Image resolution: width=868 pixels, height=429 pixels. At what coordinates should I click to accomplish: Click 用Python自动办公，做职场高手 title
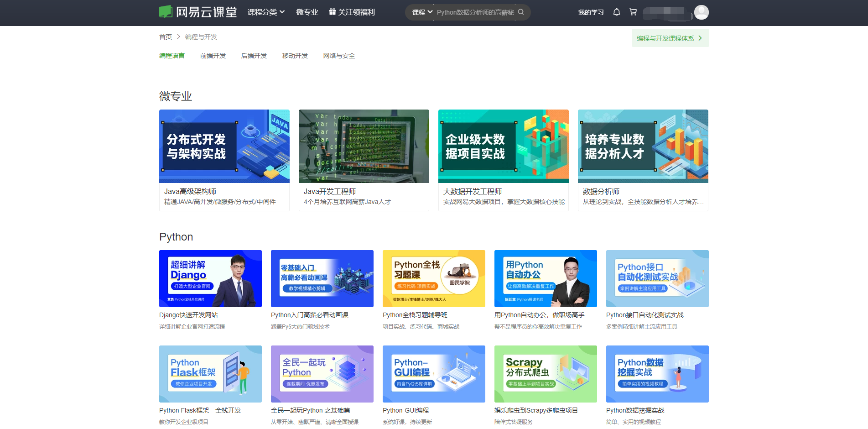540,315
